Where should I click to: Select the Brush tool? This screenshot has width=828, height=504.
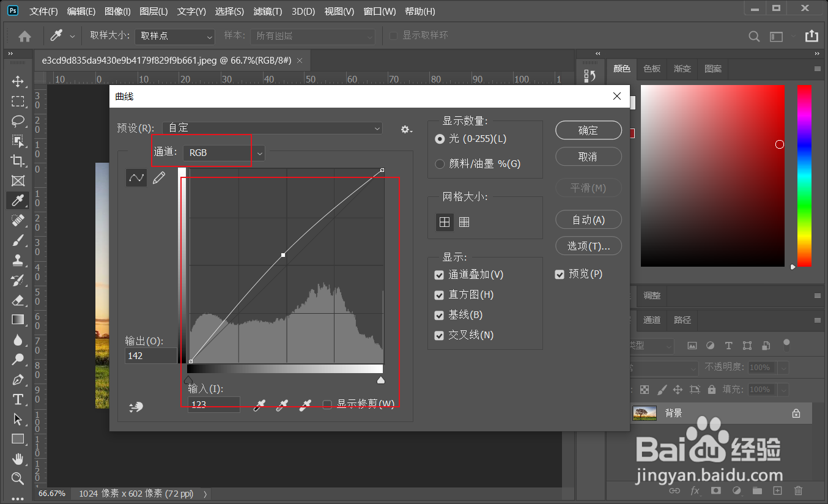[x=18, y=240]
